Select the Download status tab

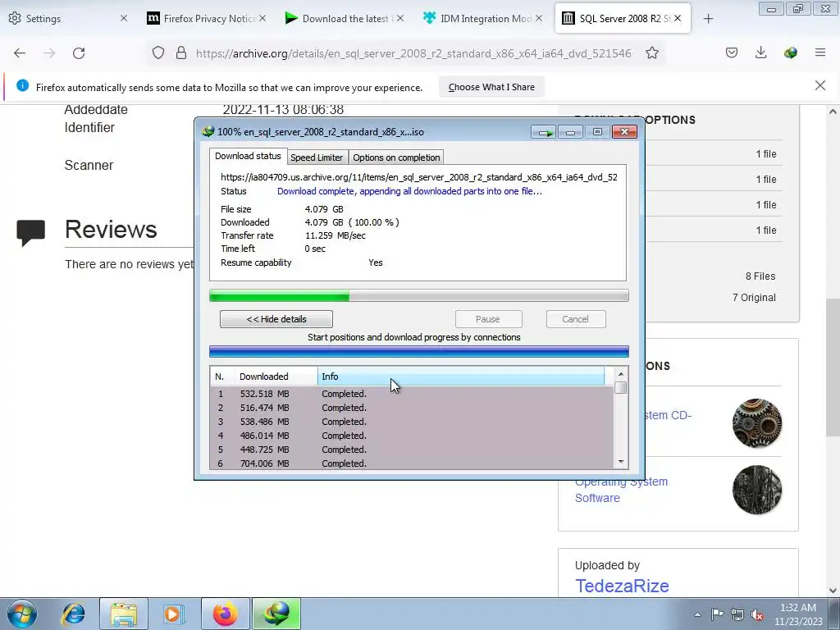tap(248, 156)
